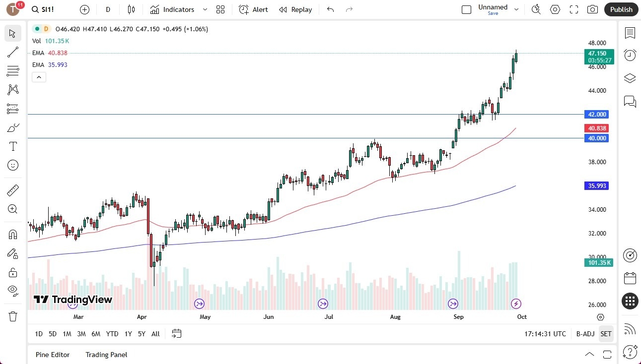This screenshot has height=364, width=641.
Task: Hide all drawings using the eye icon
Action: [x=13, y=290]
